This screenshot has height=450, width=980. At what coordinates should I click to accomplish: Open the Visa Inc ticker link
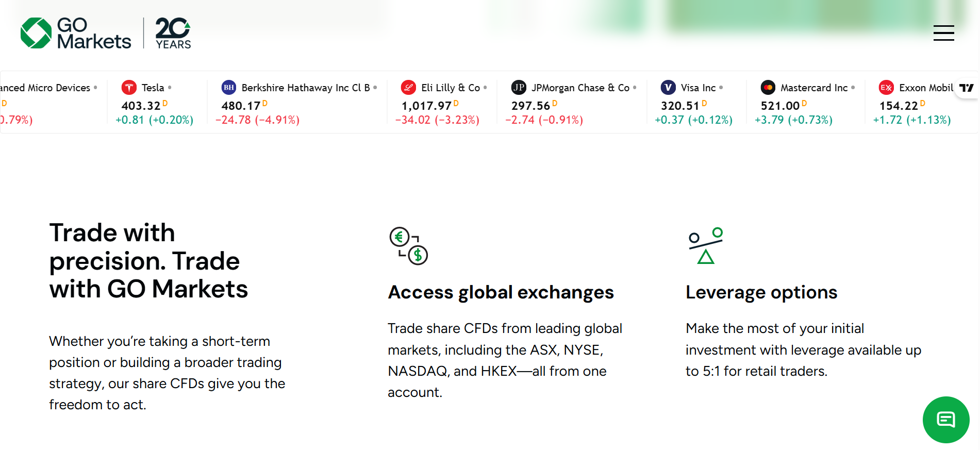[x=698, y=88]
